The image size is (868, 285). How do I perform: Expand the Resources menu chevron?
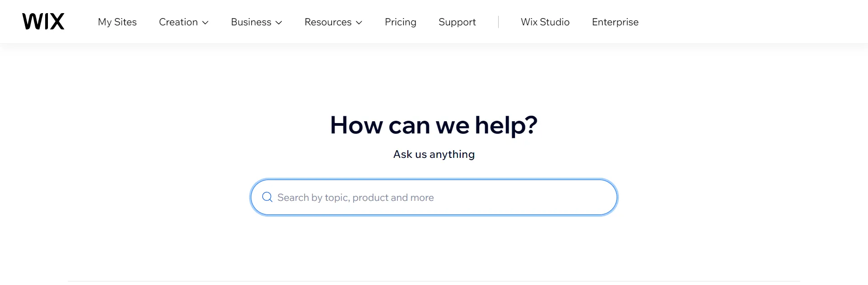(359, 22)
